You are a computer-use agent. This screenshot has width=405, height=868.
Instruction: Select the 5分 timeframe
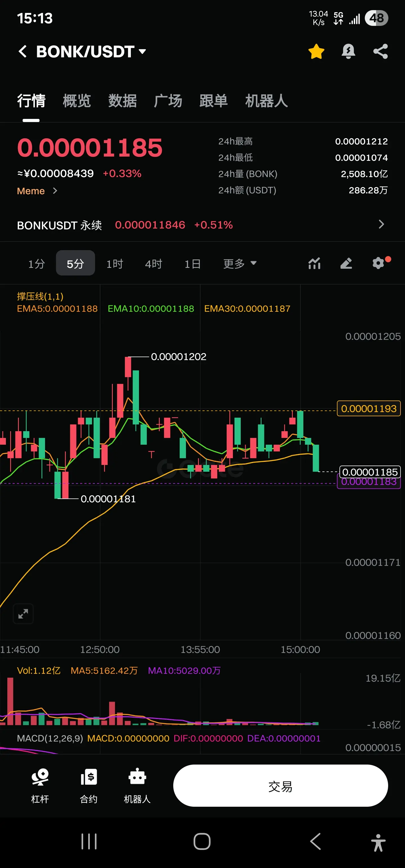point(75,263)
